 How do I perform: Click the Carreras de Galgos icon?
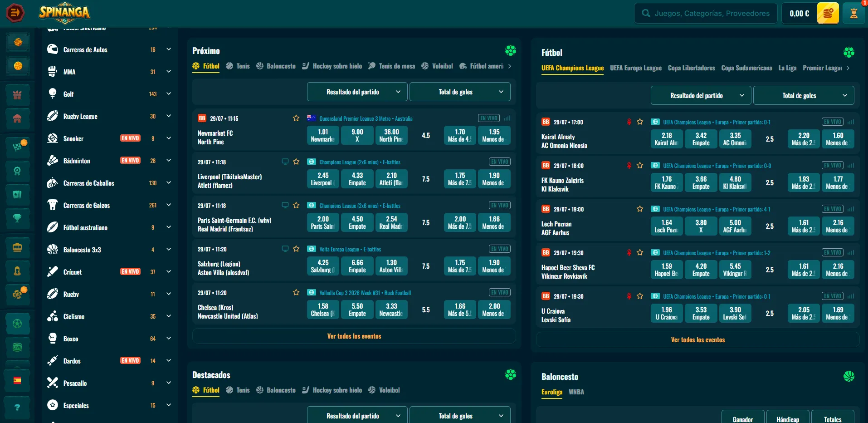[x=53, y=205]
